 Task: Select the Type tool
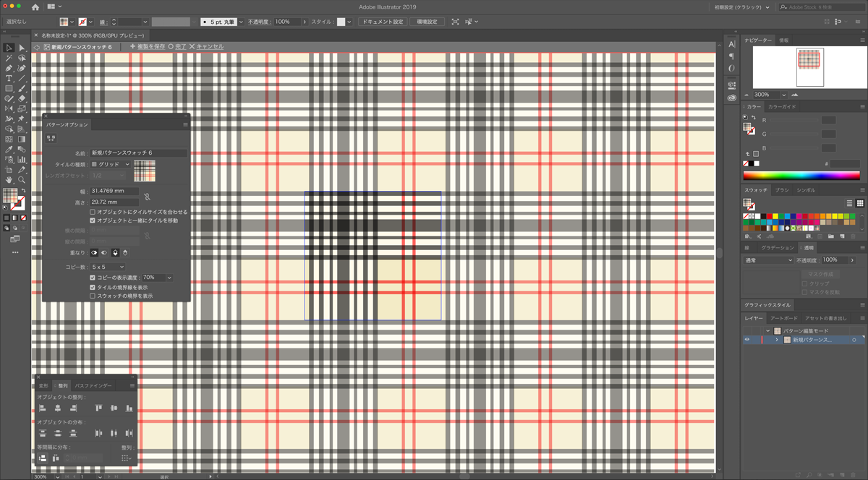click(x=9, y=78)
